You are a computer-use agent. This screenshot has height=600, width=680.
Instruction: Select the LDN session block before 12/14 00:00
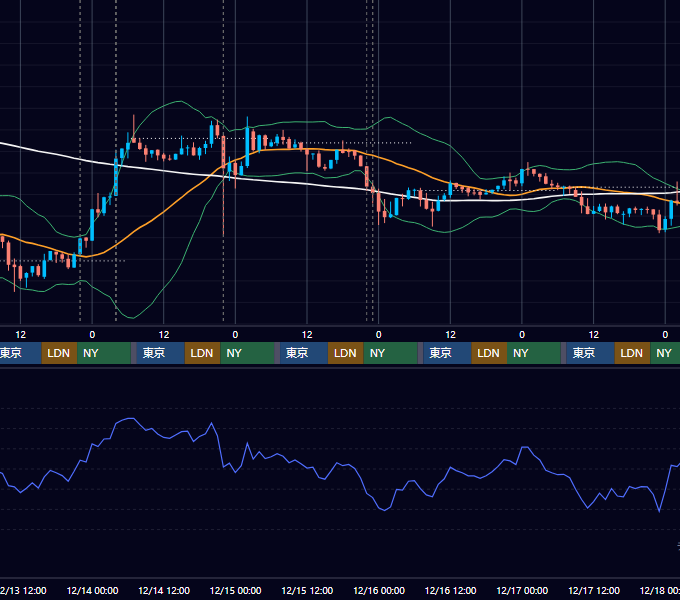(x=59, y=353)
